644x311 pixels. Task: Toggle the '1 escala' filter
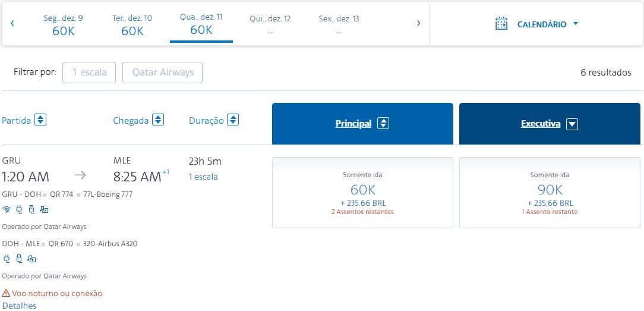(x=89, y=73)
